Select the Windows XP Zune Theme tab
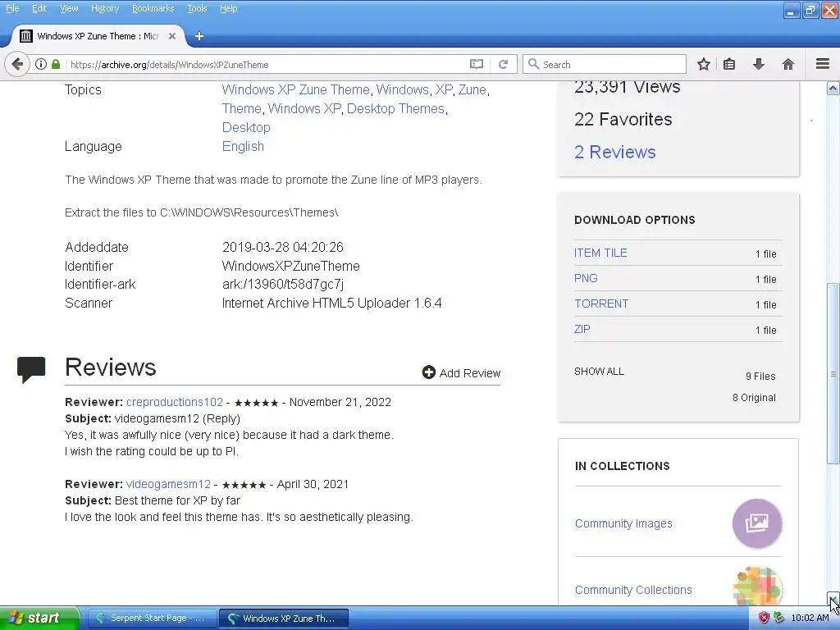840x630 pixels. click(98, 36)
